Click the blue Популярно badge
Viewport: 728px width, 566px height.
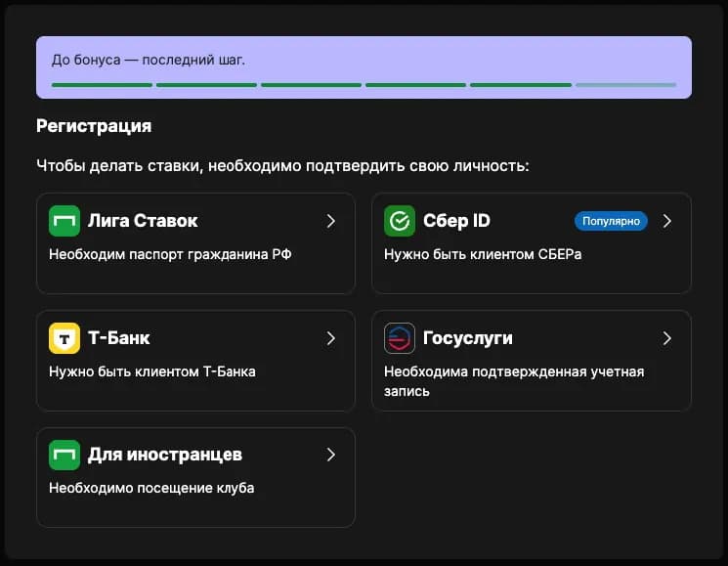[x=611, y=221]
